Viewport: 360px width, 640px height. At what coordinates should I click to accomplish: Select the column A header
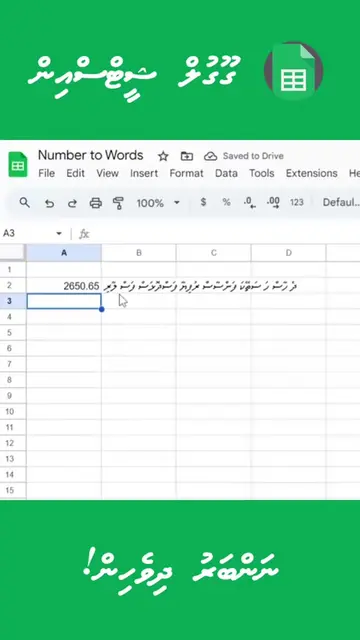point(64,253)
